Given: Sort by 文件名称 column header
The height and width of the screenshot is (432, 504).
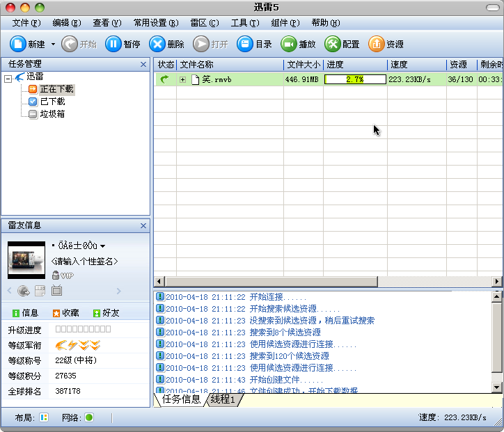Looking at the screenshot, I should (x=230, y=65).
